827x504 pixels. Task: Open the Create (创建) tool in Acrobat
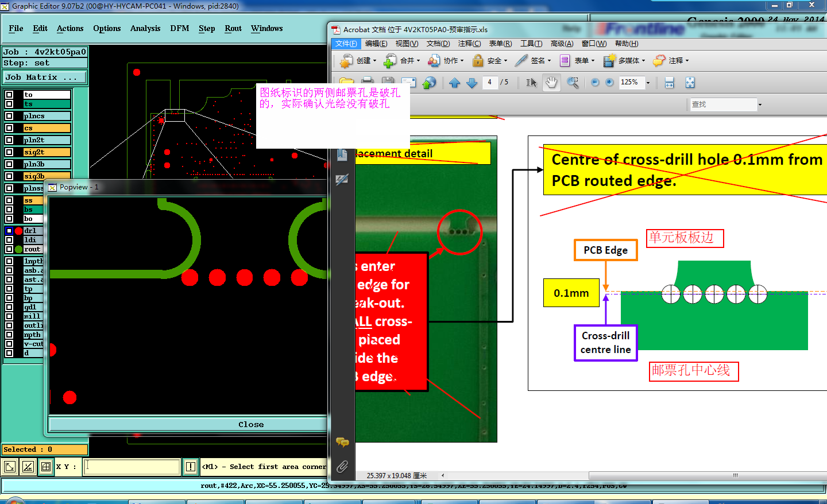pyautogui.click(x=358, y=60)
